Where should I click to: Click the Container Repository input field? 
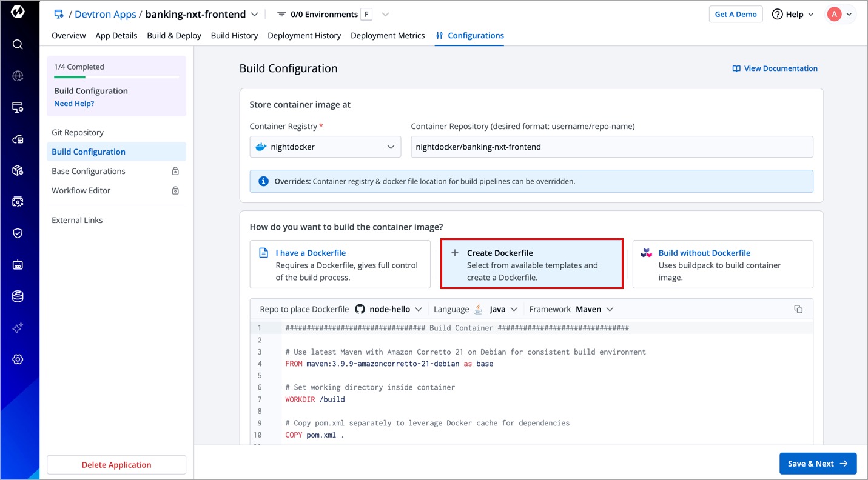611,147
